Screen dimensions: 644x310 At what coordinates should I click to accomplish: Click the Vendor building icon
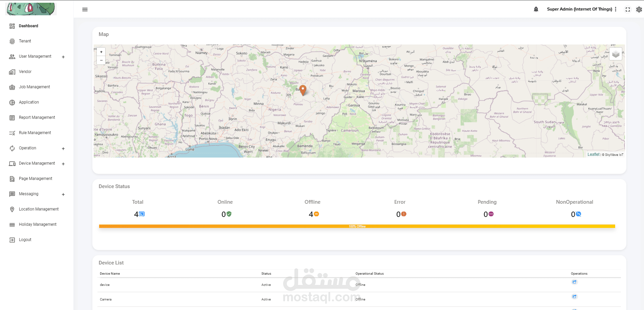[12, 72]
